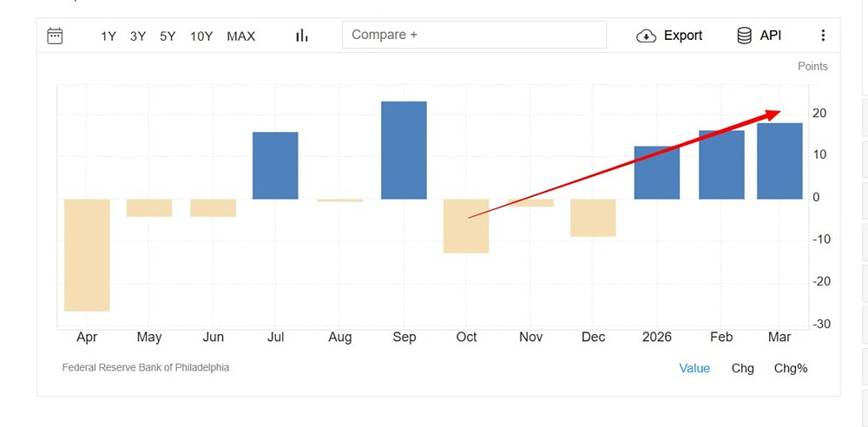
Task: Switch to the 10Y time range
Action: (201, 36)
